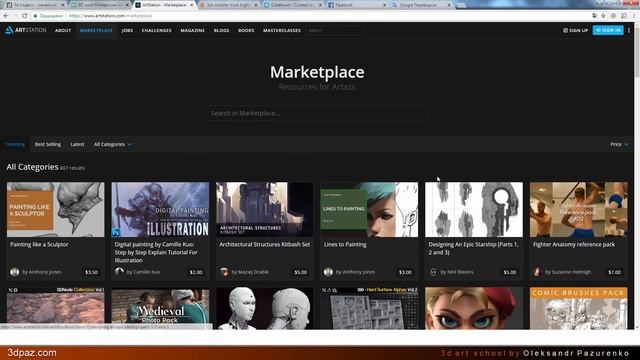Click the ArtStation logo icon
The image size is (640, 360).
tap(9, 30)
